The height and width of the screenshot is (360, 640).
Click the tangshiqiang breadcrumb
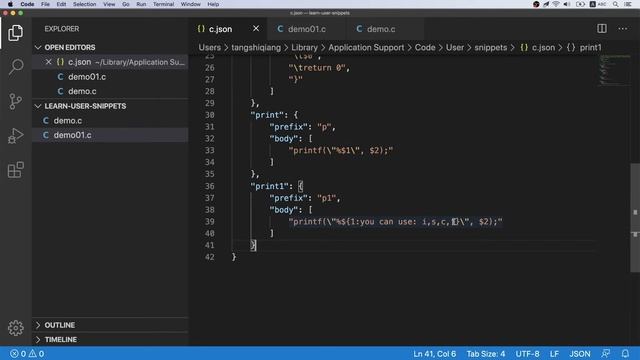(256, 47)
